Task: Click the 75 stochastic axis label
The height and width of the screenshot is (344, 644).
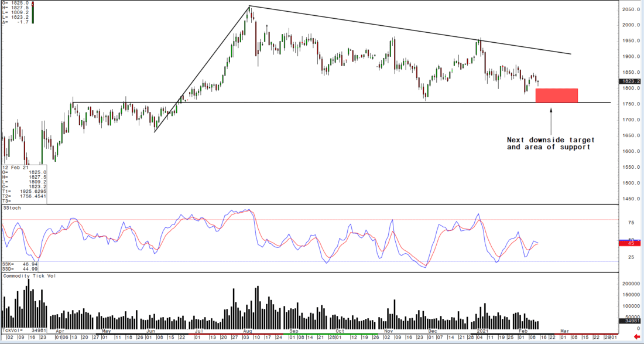Action: pos(631,222)
